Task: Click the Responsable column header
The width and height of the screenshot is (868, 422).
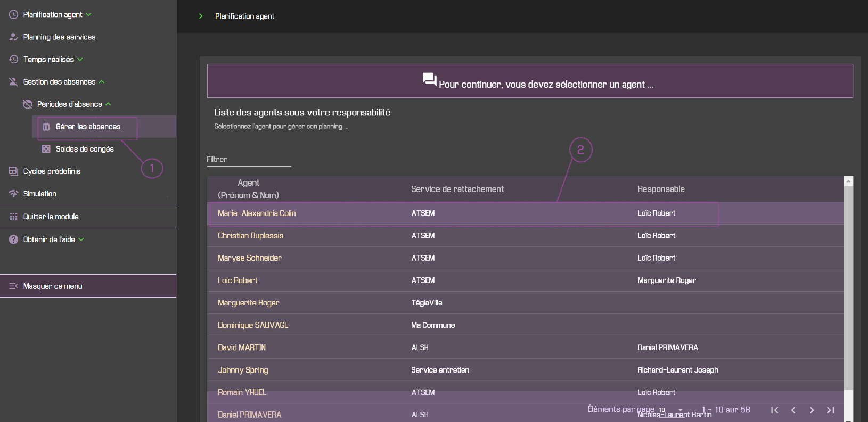Action: pyautogui.click(x=661, y=189)
